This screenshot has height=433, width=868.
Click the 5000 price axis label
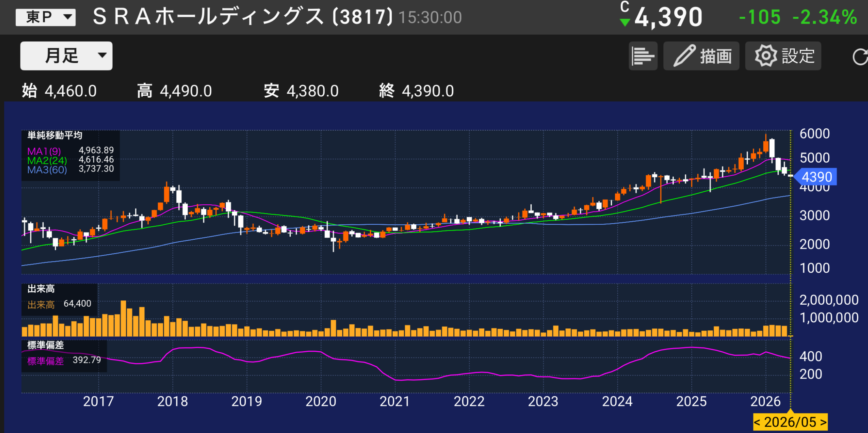point(814,158)
